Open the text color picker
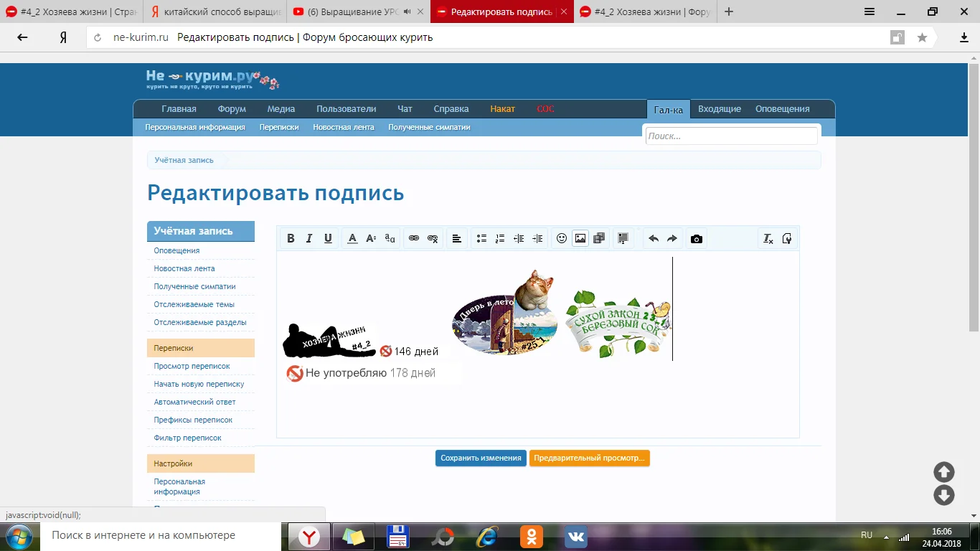This screenshot has height=551, width=980. click(x=352, y=239)
